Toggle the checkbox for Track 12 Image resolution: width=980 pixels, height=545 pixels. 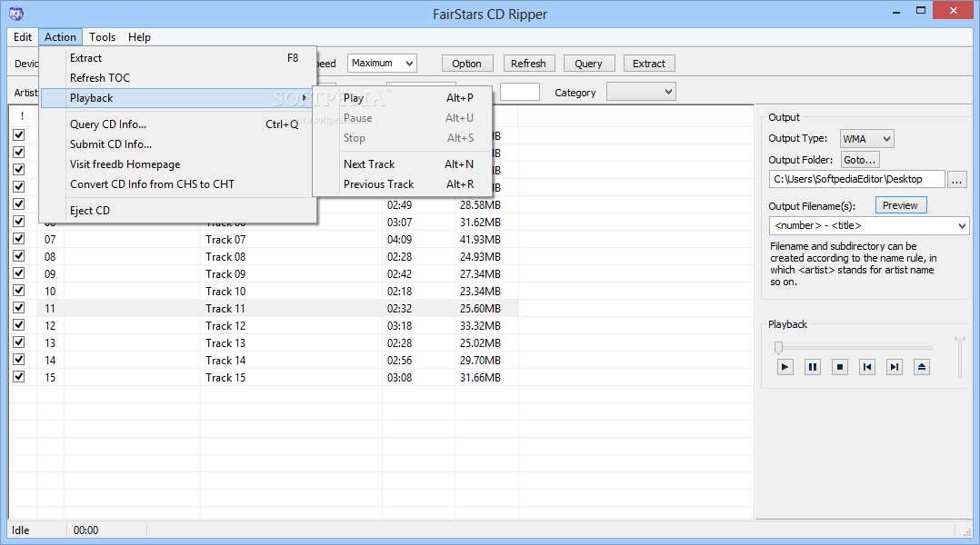click(x=19, y=324)
